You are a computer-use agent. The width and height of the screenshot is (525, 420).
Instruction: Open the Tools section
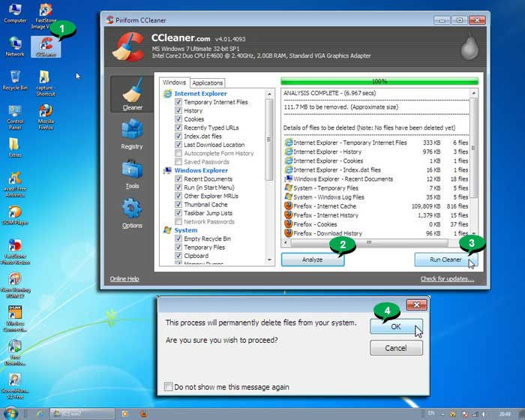(x=132, y=174)
